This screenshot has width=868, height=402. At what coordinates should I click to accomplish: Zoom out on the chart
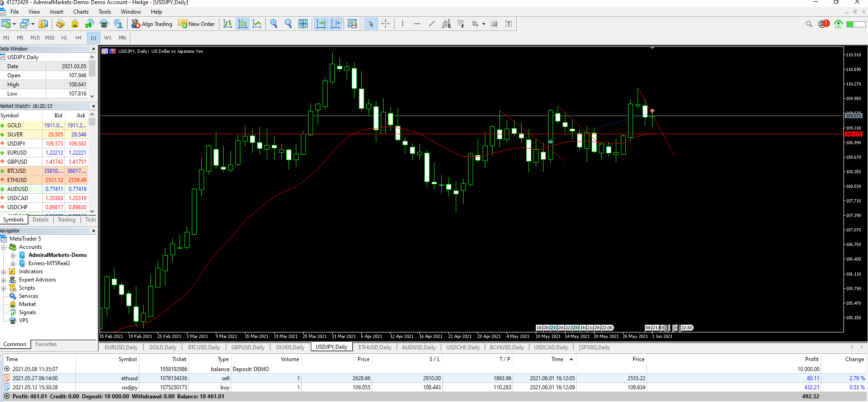coord(288,24)
